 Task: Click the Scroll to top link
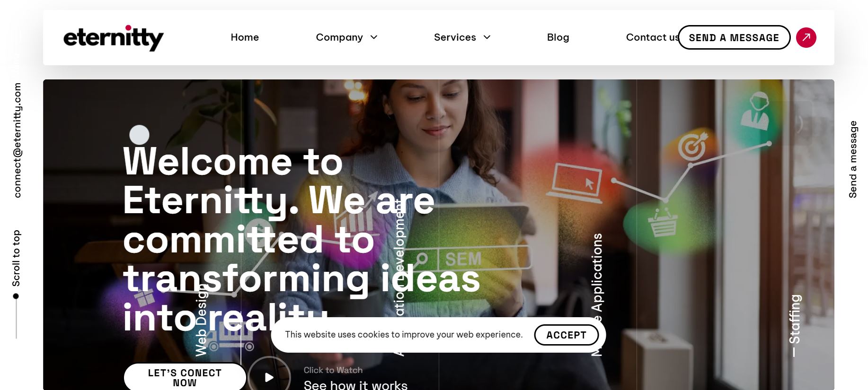[x=16, y=258]
